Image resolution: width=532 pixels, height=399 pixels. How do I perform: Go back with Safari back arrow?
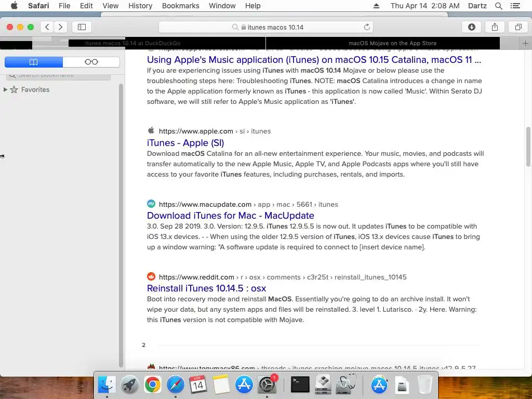point(47,27)
